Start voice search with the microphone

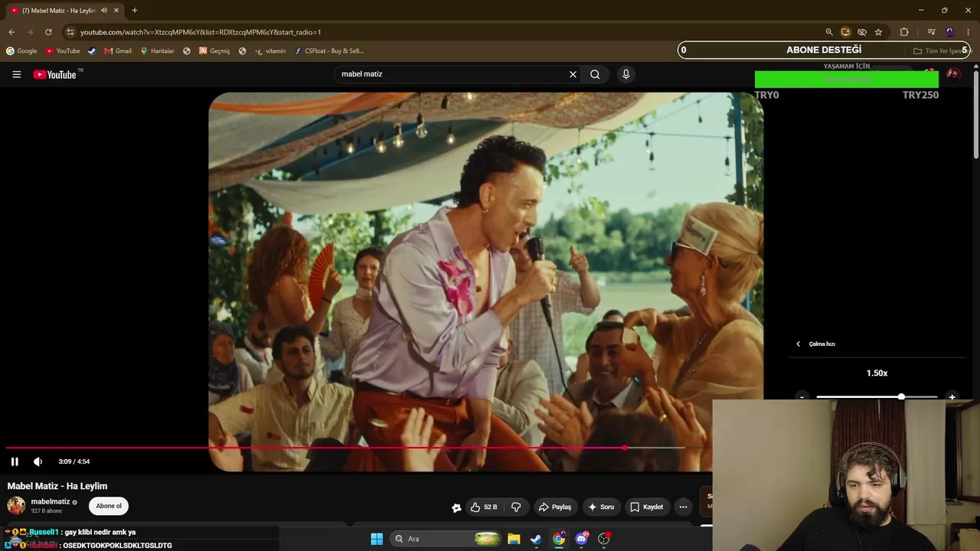pyautogui.click(x=626, y=74)
